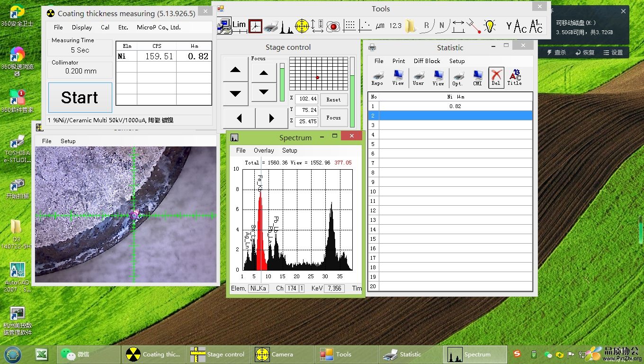The width and height of the screenshot is (644, 364).
Task: Click the 12.3 decimal format icon
Action: pyautogui.click(x=395, y=26)
